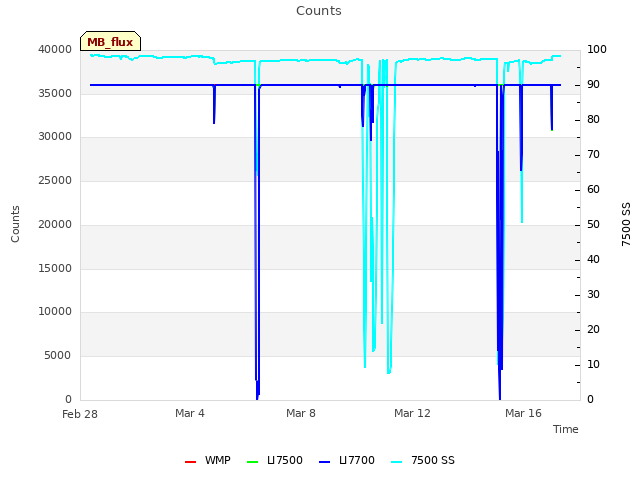Click the 20 right axis value
This screenshot has width=640, height=480.
click(593, 329)
